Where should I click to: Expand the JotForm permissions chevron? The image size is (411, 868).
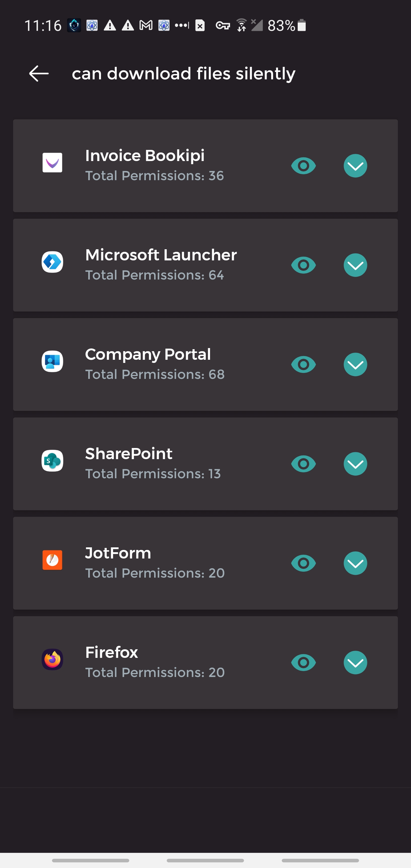click(355, 563)
